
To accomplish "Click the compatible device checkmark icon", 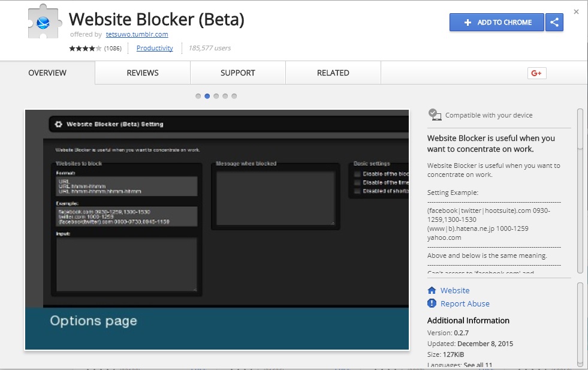I will coord(434,115).
